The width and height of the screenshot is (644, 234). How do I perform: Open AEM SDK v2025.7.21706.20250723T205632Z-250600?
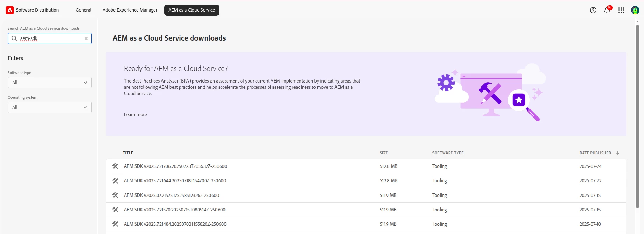click(x=175, y=166)
